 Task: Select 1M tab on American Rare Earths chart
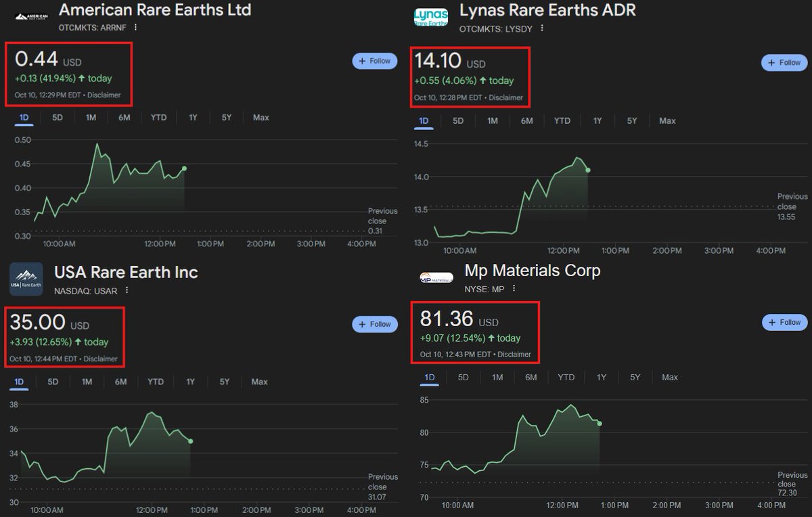[x=91, y=118]
